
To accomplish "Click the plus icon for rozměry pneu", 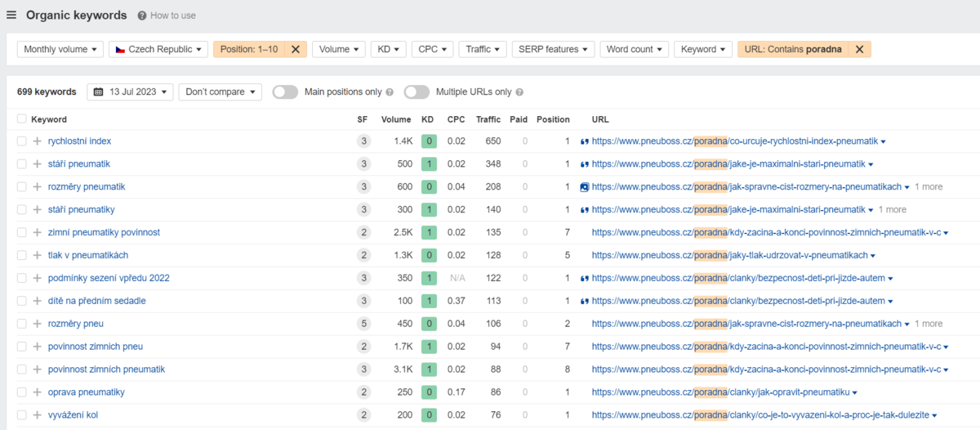I will click(37, 324).
